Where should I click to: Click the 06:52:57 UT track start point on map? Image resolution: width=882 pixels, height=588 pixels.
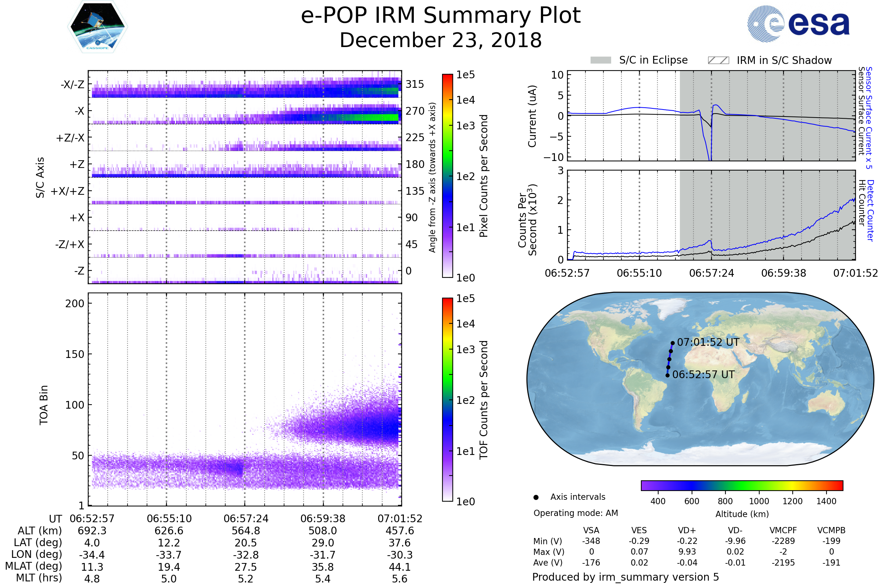click(667, 375)
